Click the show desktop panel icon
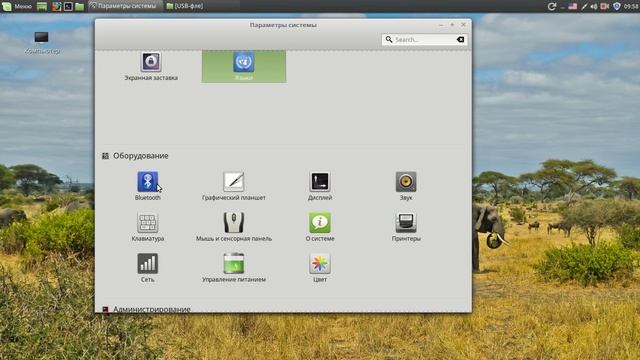This screenshot has width=640, height=360. [x=42, y=6]
